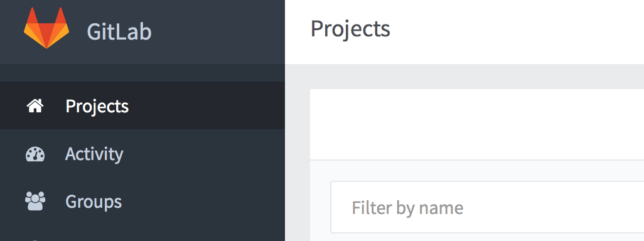Image resolution: width=644 pixels, height=241 pixels.
Task: Click the Groups label text
Action: click(x=94, y=201)
